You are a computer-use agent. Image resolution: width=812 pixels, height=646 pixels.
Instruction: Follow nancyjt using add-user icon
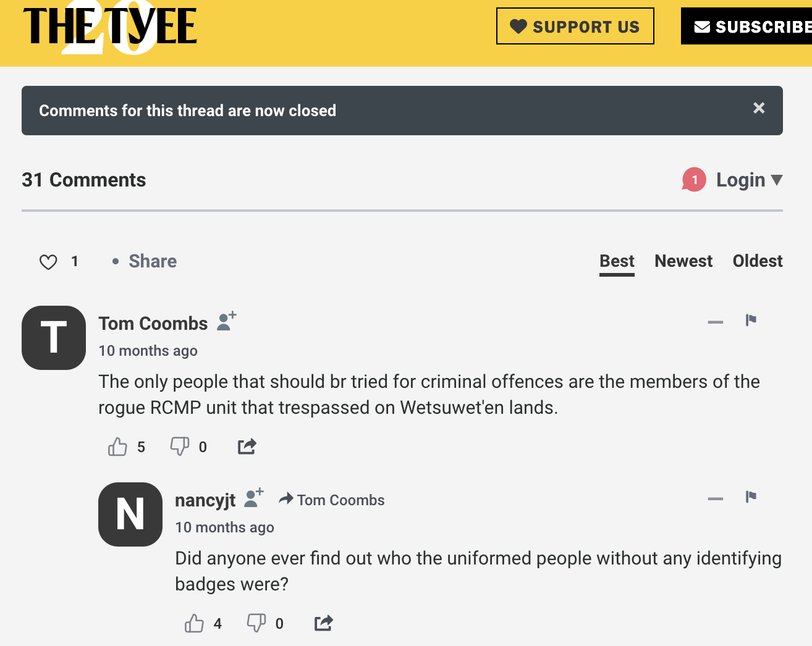tap(254, 498)
